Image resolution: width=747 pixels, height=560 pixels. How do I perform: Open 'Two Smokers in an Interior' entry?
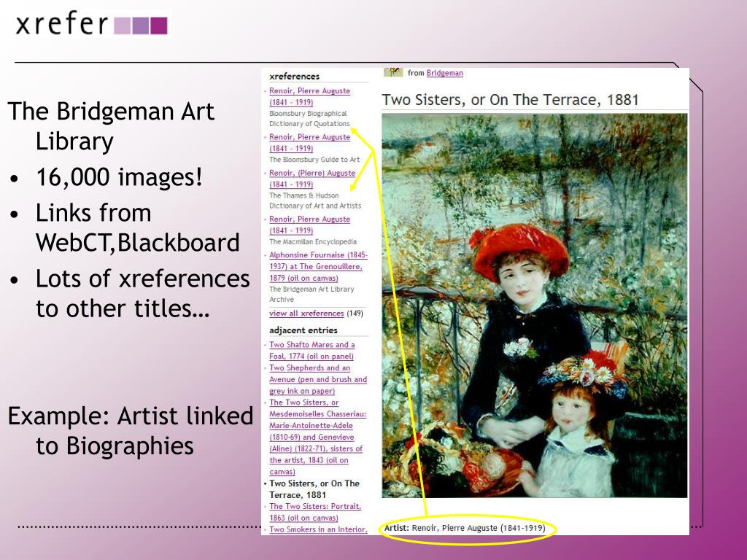(318, 529)
